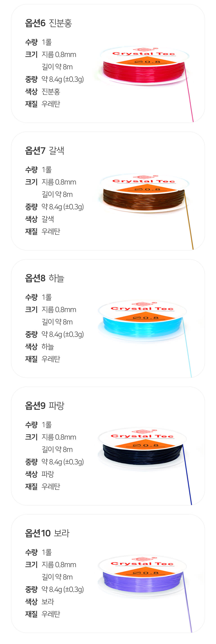Select the 옵션6 진분홍 heading
This screenshot has width=216, height=644.
(49, 23)
